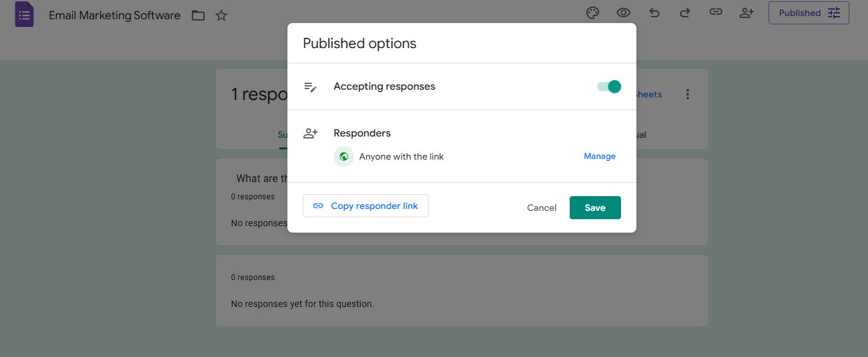Star the Email Marketing Software form
The image size is (868, 357).
pyautogui.click(x=221, y=15)
